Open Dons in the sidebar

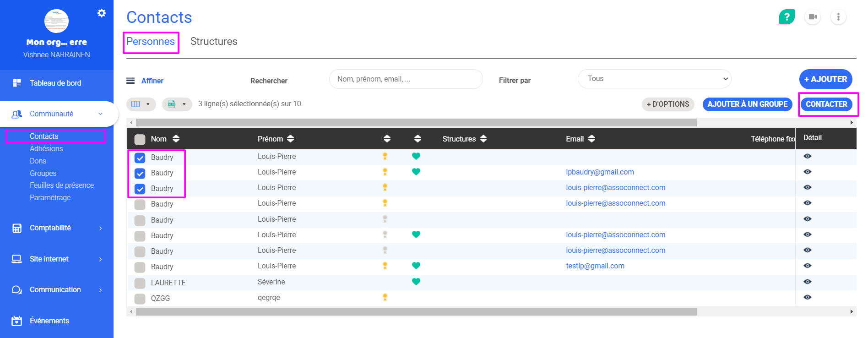pos(38,161)
